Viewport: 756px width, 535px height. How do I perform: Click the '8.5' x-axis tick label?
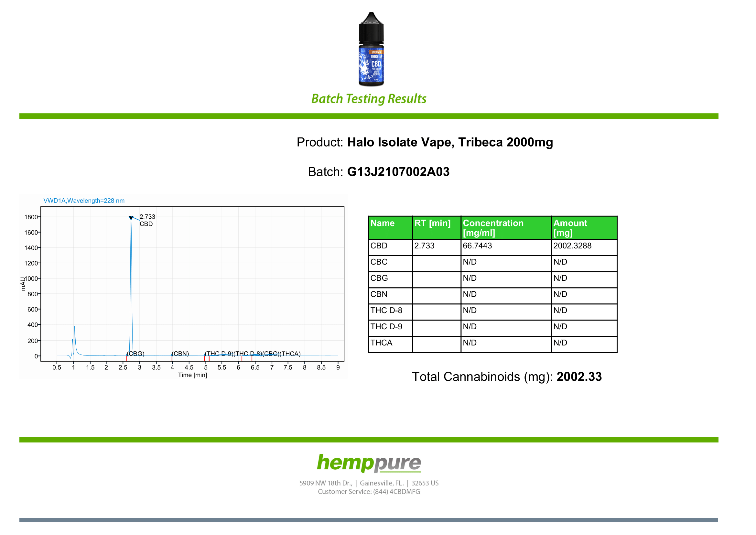click(321, 367)
